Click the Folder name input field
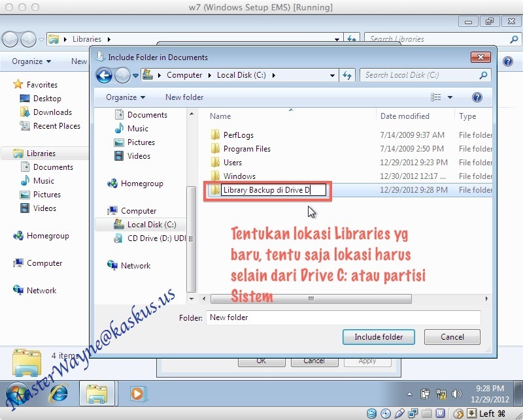 click(x=343, y=317)
